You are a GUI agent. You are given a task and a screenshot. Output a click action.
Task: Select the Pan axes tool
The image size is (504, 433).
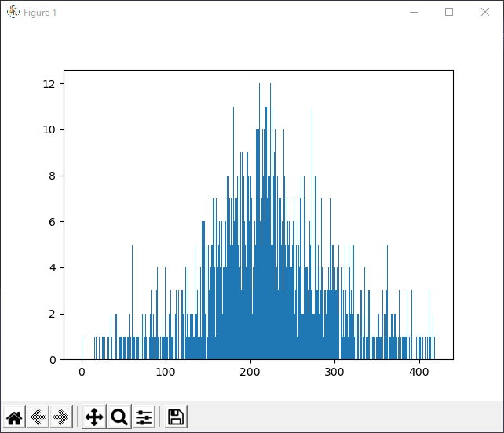point(94,417)
